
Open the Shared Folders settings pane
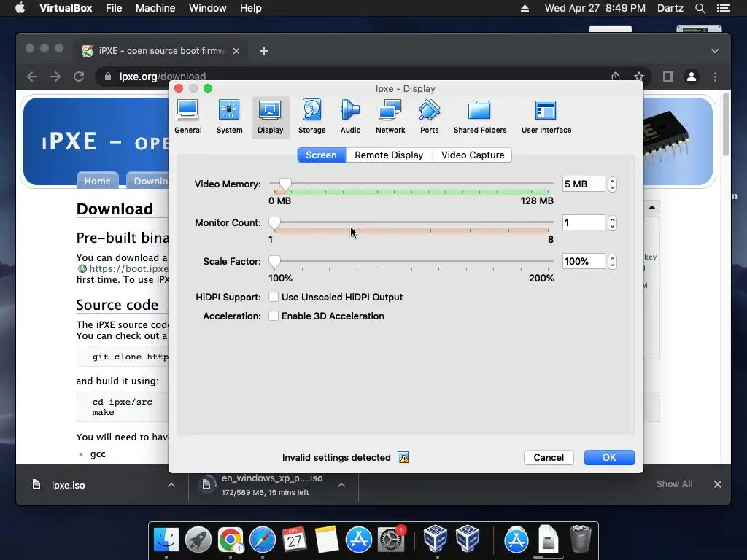pos(480,117)
